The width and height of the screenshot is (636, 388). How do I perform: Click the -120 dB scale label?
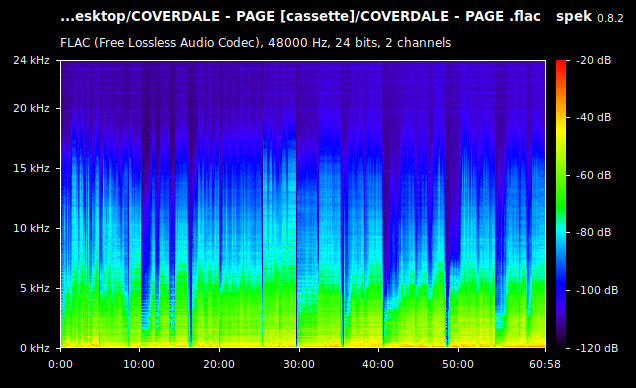(597, 348)
